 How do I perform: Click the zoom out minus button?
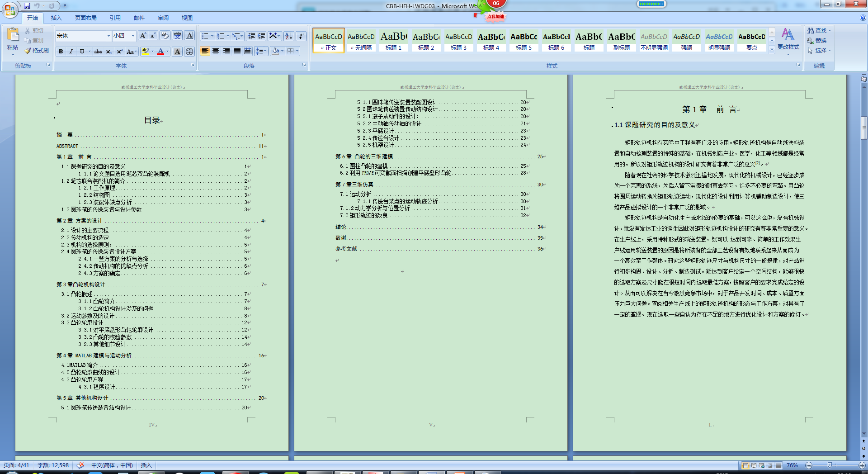pos(809,465)
